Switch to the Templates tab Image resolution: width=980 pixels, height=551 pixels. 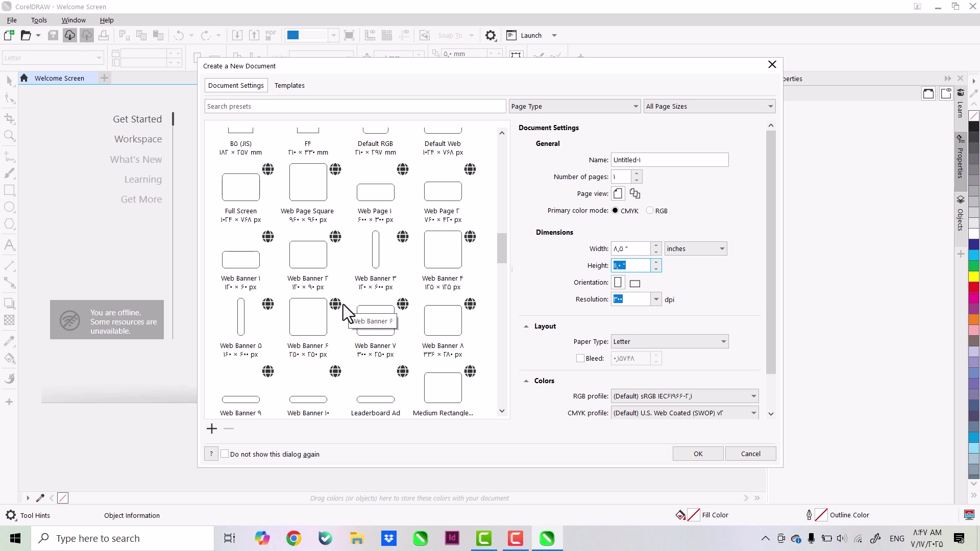click(x=289, y=85)
